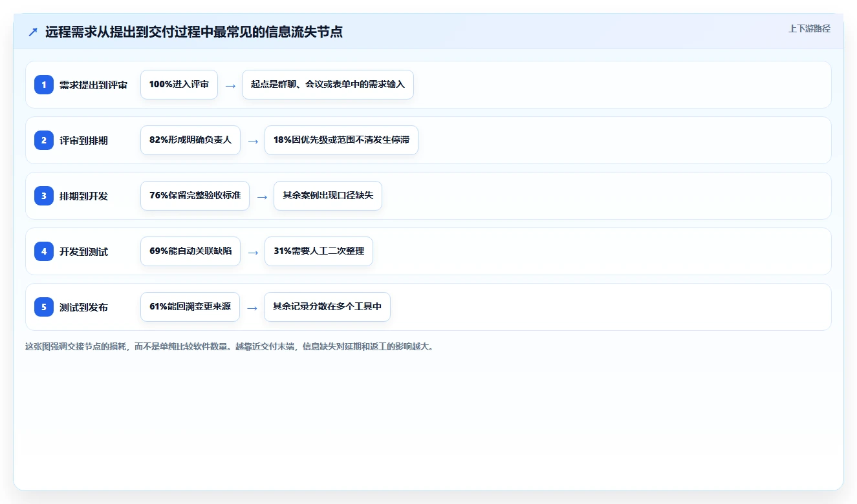Click the 其余记录分散在多个工具中 chip
Viewport: 857px width, 504px height.
pyautogui.click(x=327, y=307)
